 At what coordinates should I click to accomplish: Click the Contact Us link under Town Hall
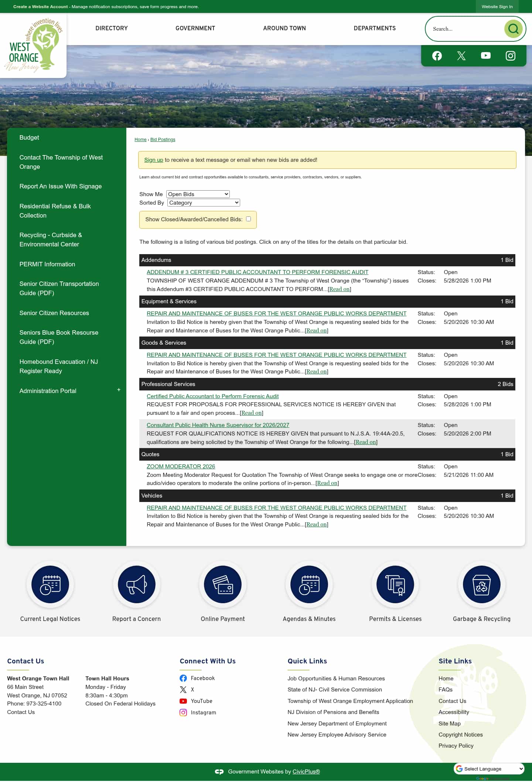coord(21,712)
